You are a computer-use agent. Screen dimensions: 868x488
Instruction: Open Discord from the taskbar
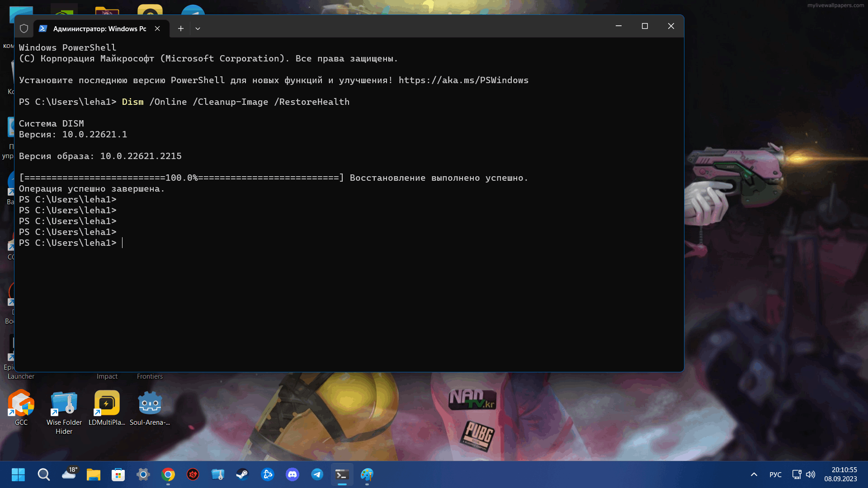292,474
